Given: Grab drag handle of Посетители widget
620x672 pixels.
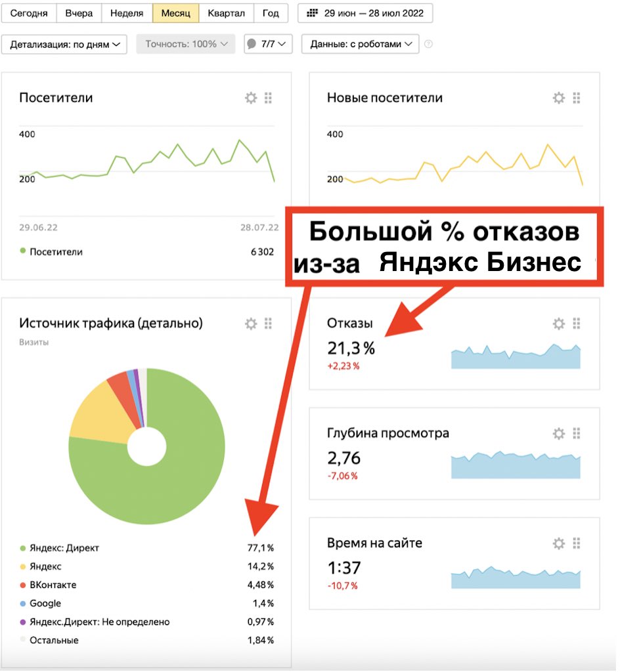Looking at the screenshot, I should pos(269,98).
